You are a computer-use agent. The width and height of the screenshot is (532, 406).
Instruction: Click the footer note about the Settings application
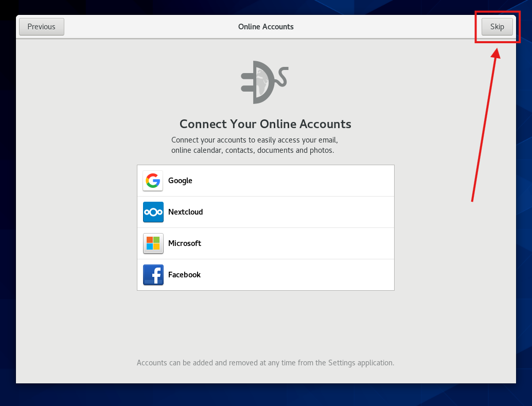tap(265, 363)
